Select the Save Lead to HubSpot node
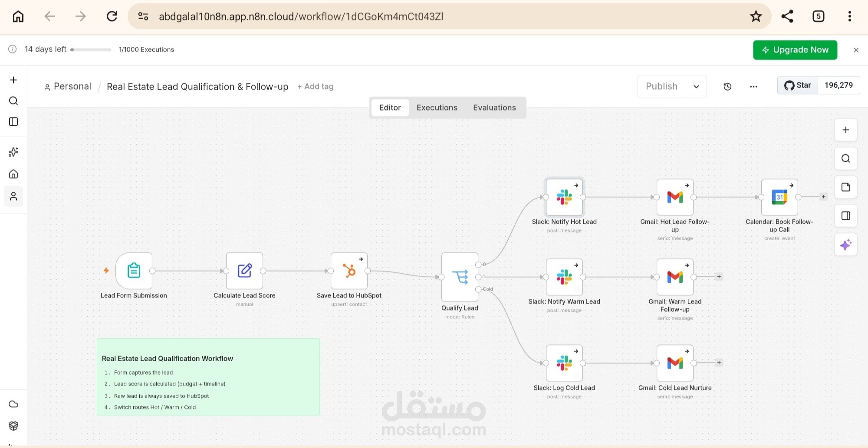 click(349, 271)
